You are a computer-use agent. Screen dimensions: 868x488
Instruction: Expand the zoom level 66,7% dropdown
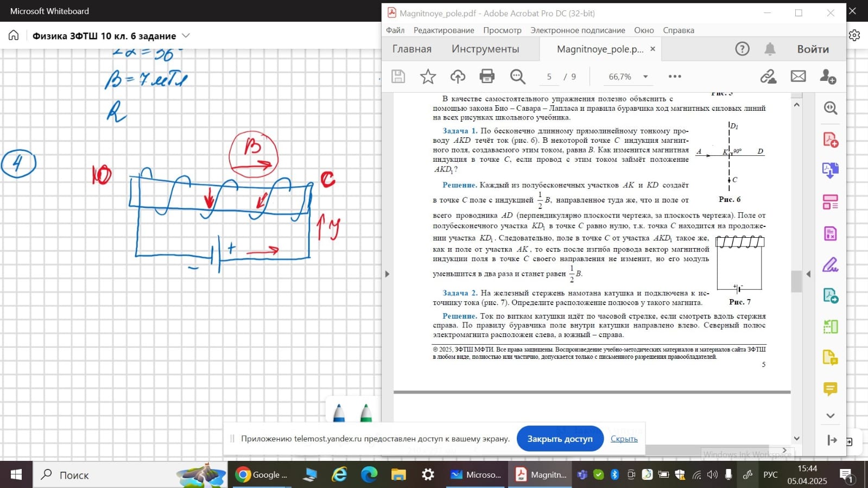click(645, 77)
